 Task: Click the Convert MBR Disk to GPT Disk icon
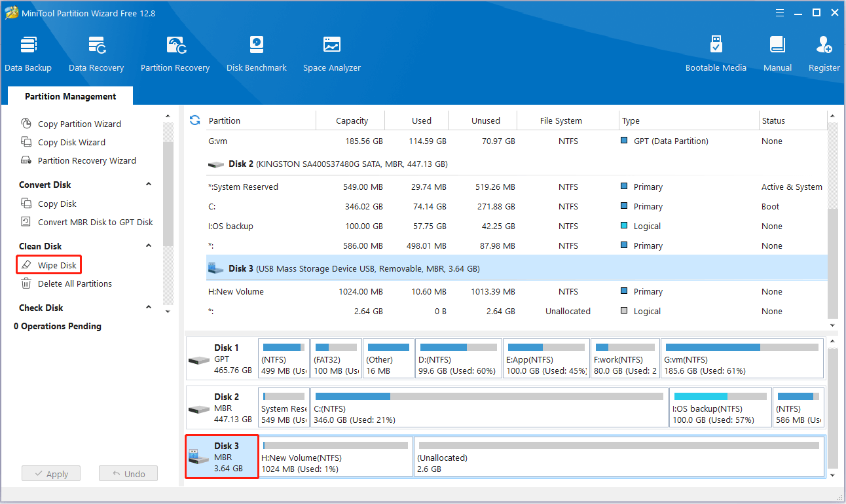[26, 221]
